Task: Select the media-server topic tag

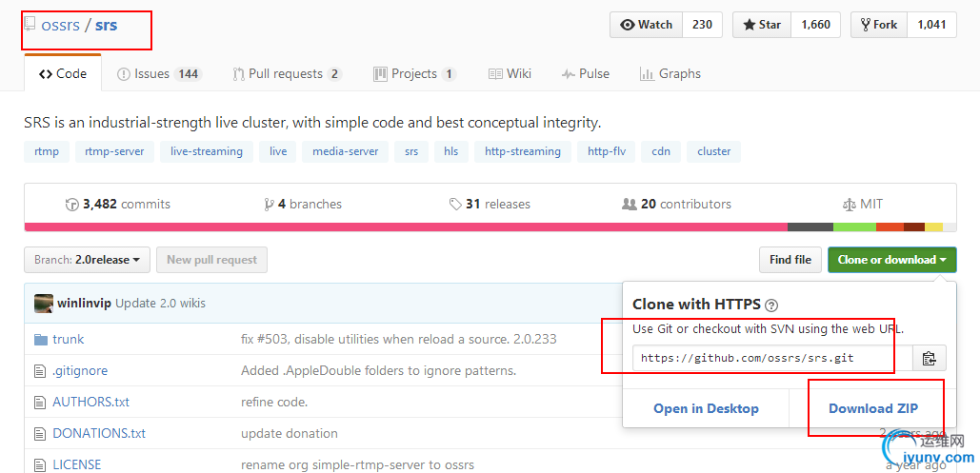Action: point(345,152)
